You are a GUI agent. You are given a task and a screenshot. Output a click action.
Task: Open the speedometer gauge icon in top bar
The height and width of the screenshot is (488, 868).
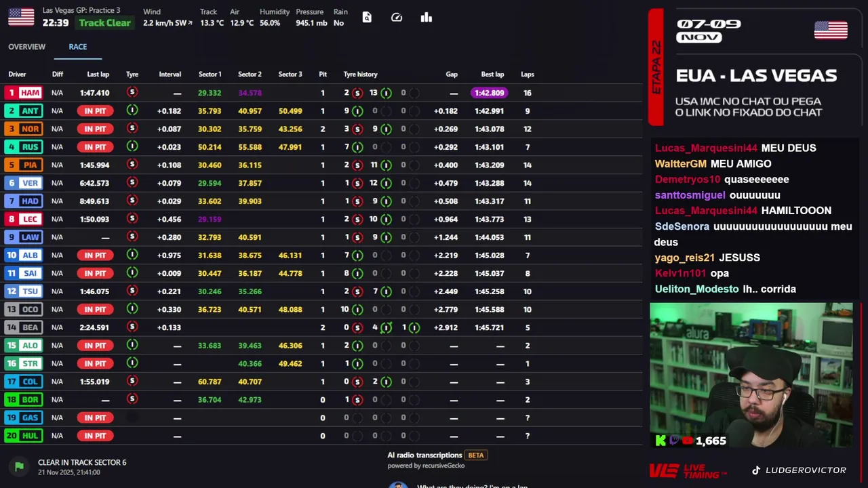point(397,17)
